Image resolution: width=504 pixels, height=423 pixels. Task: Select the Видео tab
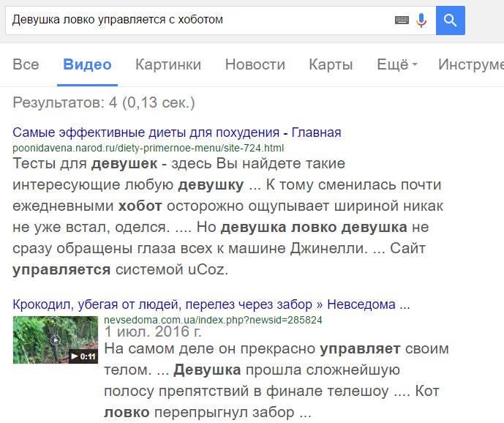coord(88,64)
